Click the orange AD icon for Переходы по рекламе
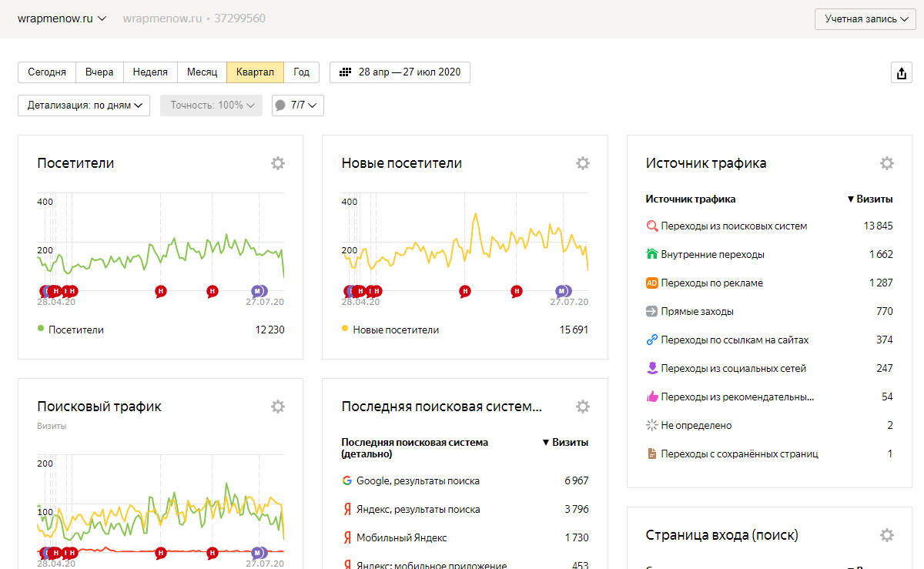This screenshot has width=924, height=569. point(652,283)
